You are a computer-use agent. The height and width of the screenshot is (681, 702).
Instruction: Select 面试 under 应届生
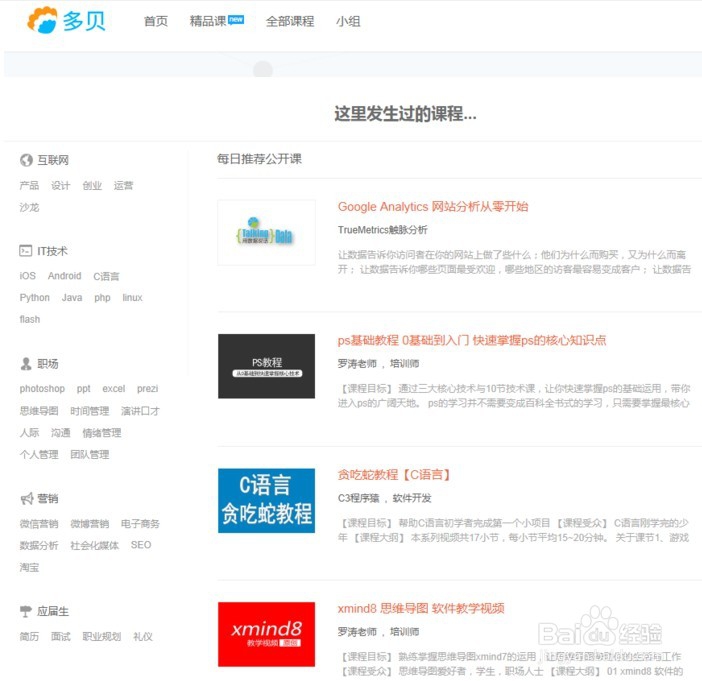(x=60, y=636)
